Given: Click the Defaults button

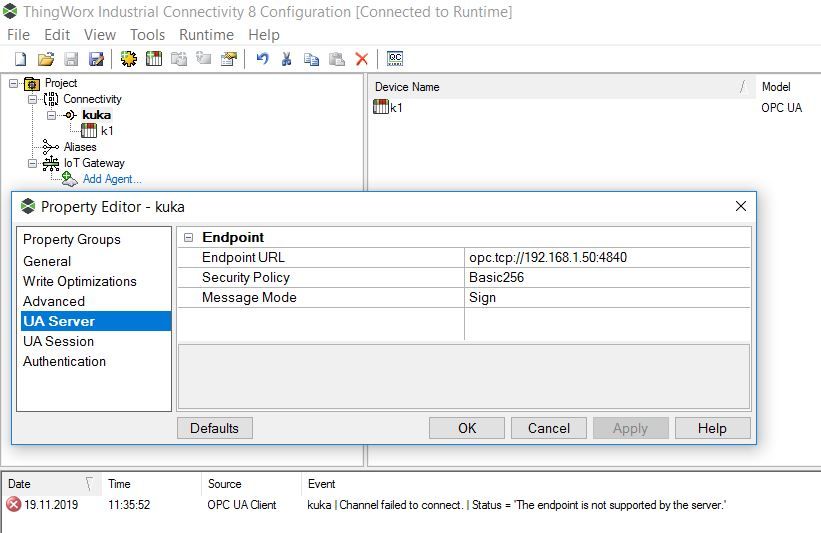Looking at the screenshot, I should click(215, 428).
